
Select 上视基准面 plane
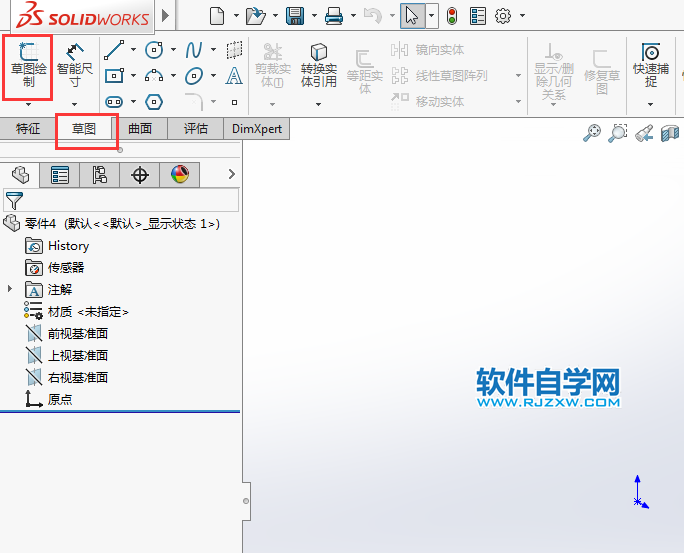[67, 355]
